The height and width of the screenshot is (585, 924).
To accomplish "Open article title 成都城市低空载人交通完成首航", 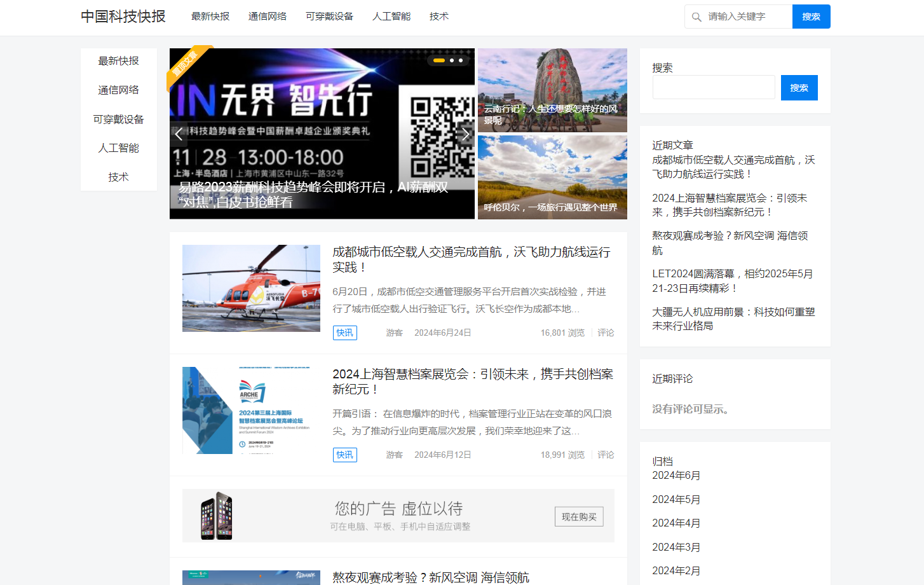I will [x=472, y=259].
